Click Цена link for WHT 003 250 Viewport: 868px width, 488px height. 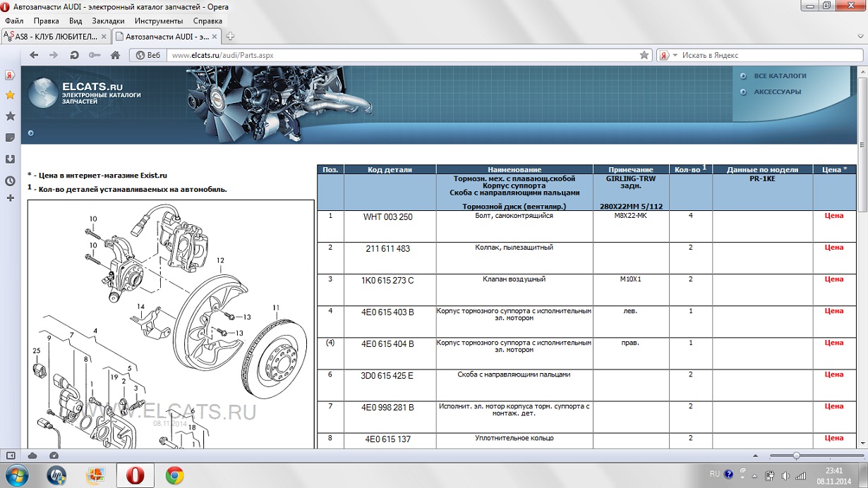833,216
